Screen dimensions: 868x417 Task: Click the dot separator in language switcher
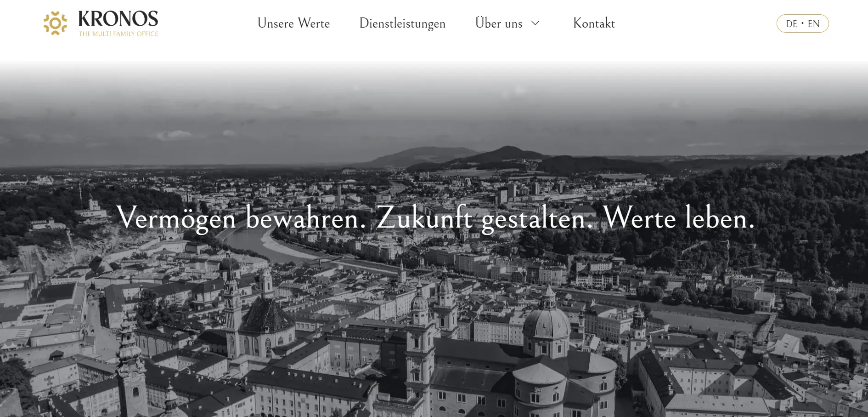click(802, 23)
